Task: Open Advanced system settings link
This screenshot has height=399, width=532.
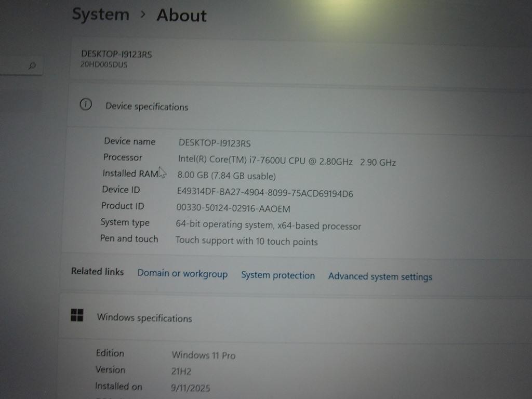Action: pos(380,276)
